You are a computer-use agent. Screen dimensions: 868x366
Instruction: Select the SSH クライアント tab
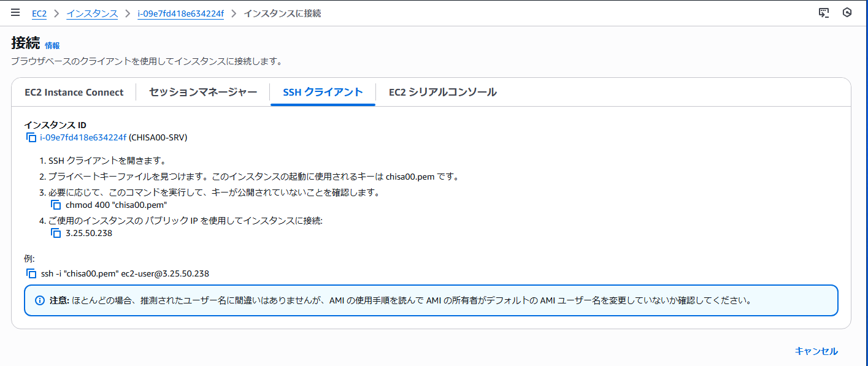323,93
